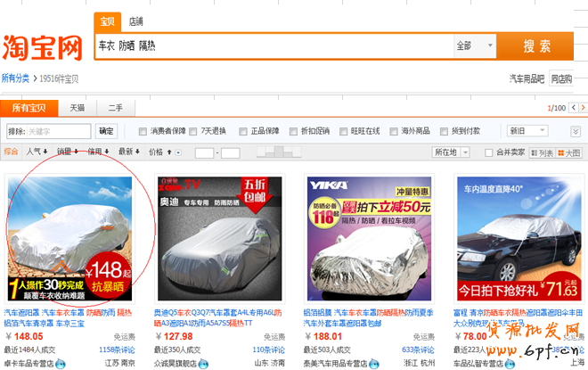Click the Taobao logo
Image resolution: width=588 pixels, height=370 pixels.
click(x=42, y=46)
